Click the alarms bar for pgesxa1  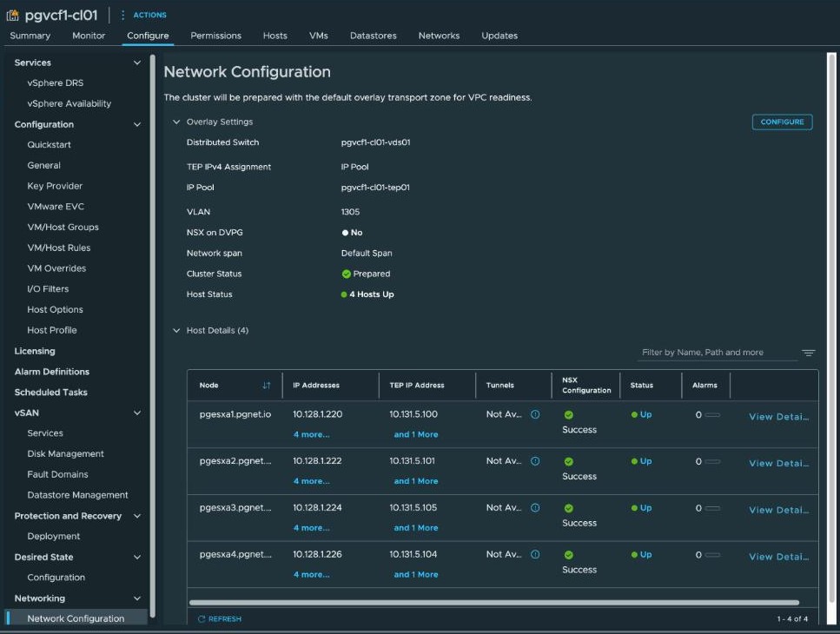(x=712, y=414)
